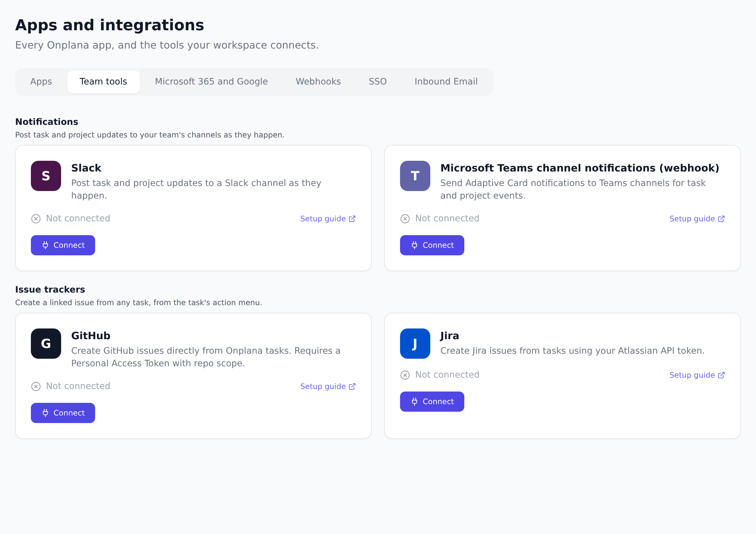
Task: Click the 'Apps and integrations' page title
Action: coord(110,25)
